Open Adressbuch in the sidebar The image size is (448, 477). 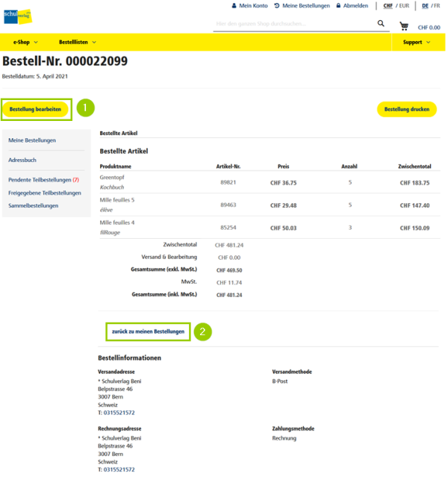22,160
